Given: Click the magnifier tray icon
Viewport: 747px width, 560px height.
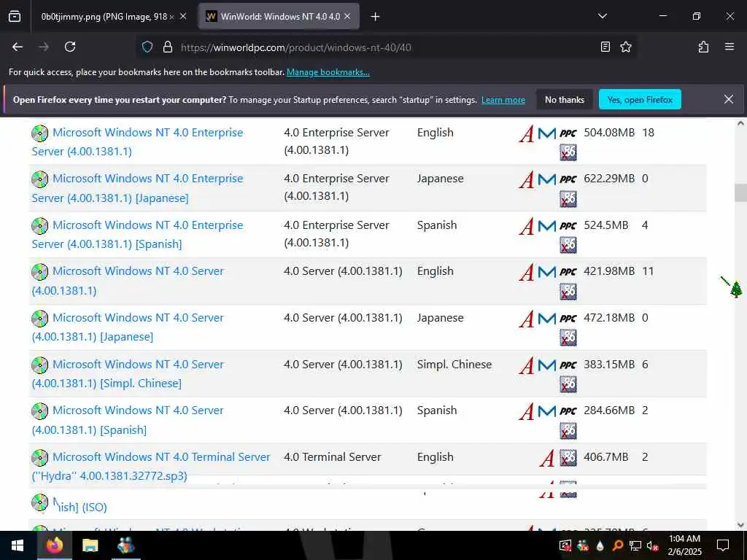Looking at the screenshot, I should (617, 545).
